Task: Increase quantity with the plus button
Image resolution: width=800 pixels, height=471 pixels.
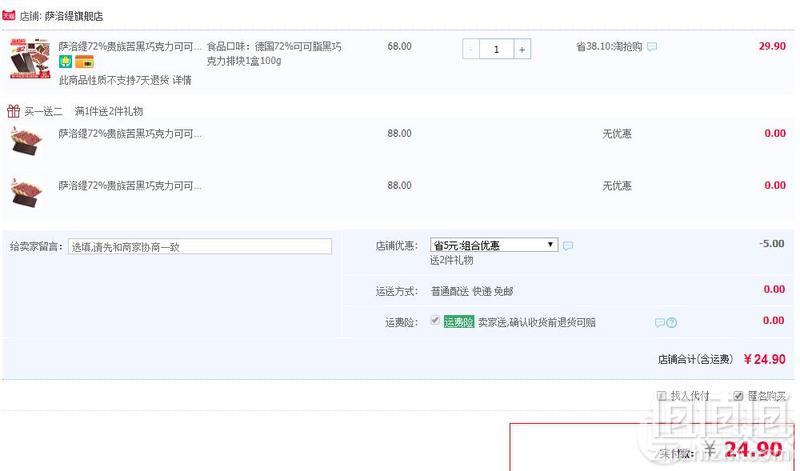Action: coord(522,49)
